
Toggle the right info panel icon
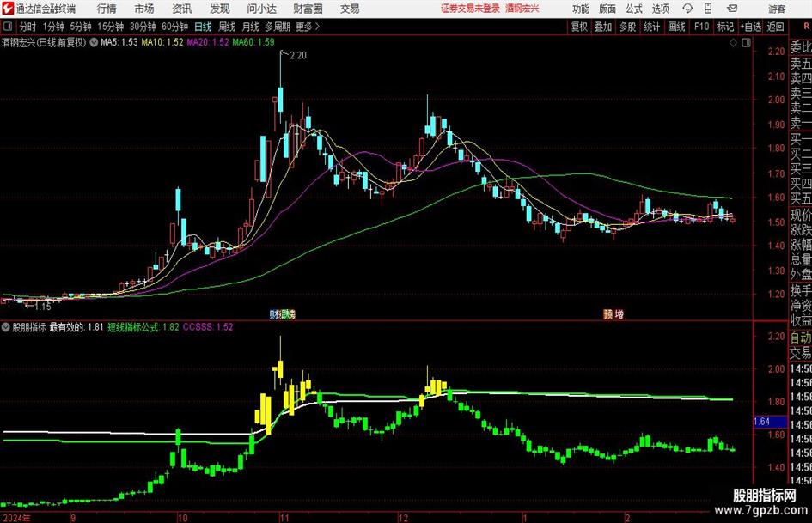pyautogui.click(x=746, y=43)
